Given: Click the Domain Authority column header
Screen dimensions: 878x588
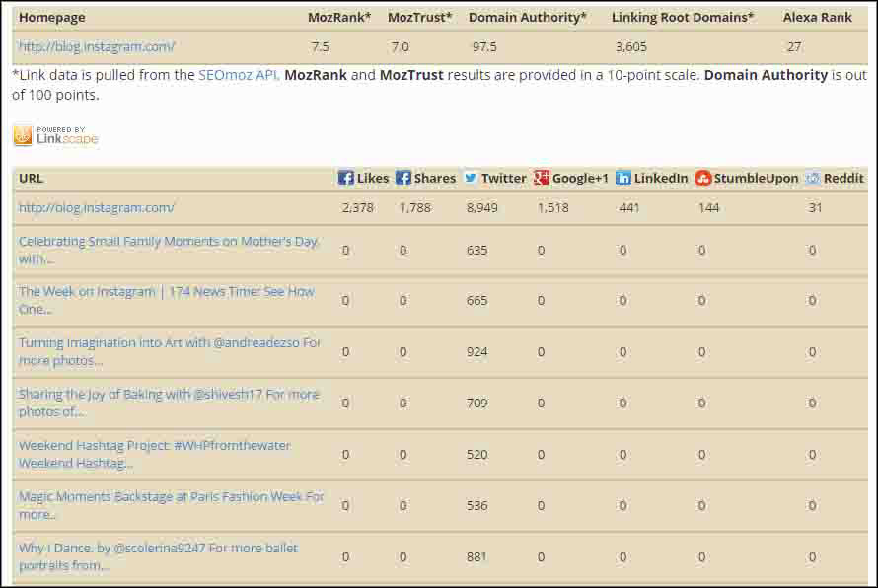Looking at the screenshot, I should click(527, 17).
